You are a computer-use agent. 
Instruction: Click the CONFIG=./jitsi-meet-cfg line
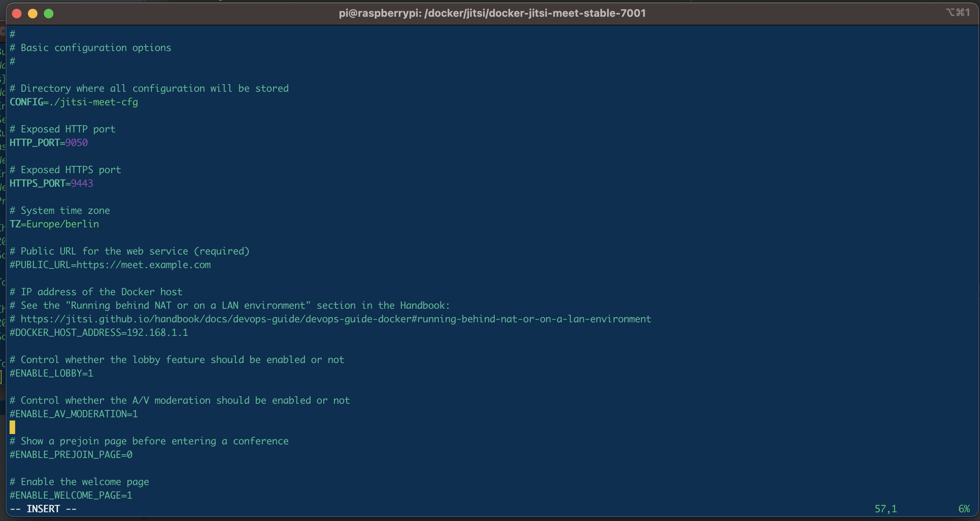pyautogui.click(x=74, y=102)
